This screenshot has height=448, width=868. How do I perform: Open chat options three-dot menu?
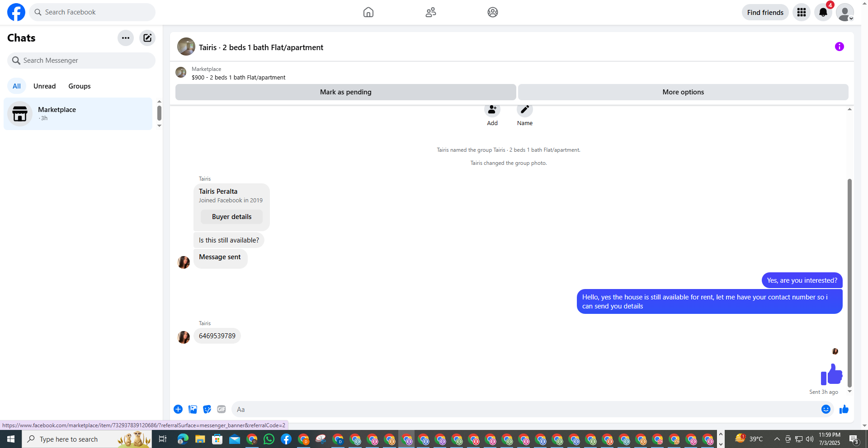126,38
